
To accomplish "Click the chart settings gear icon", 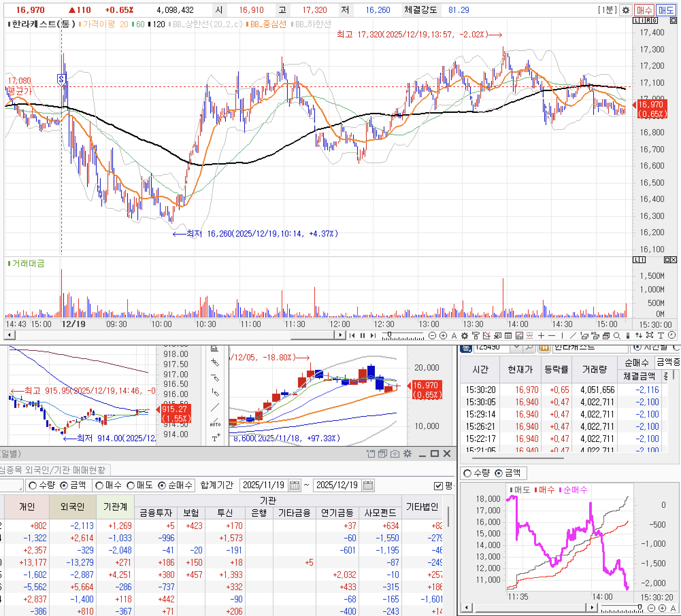I will pyautogui.click(x=626, y=10).
